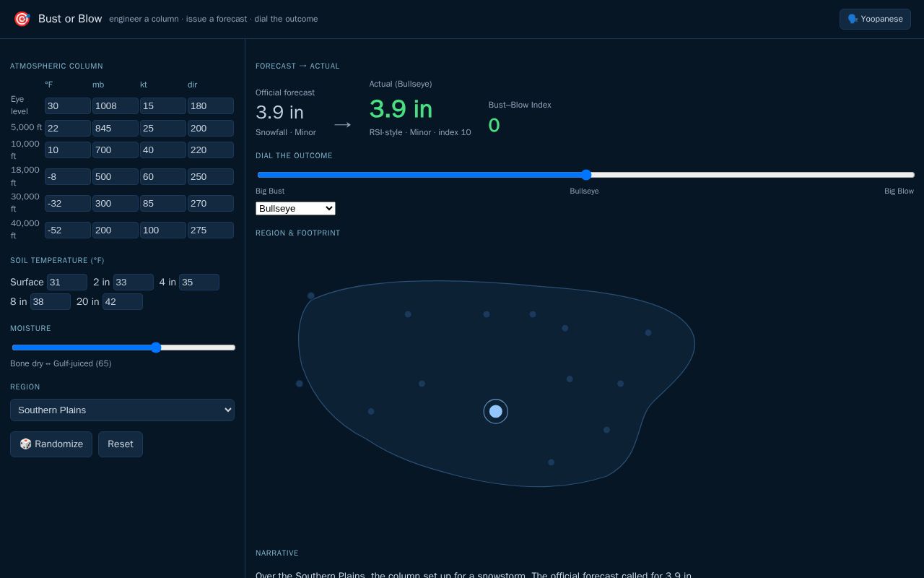Click the target logo icon beside Bust or Blow
924x578 pixels.
click(22, 19)
